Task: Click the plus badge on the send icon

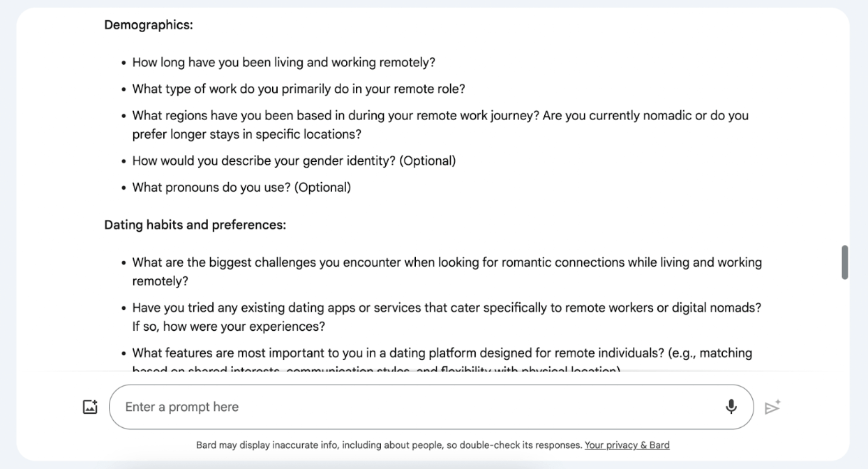Action: [x=778, y=401]
